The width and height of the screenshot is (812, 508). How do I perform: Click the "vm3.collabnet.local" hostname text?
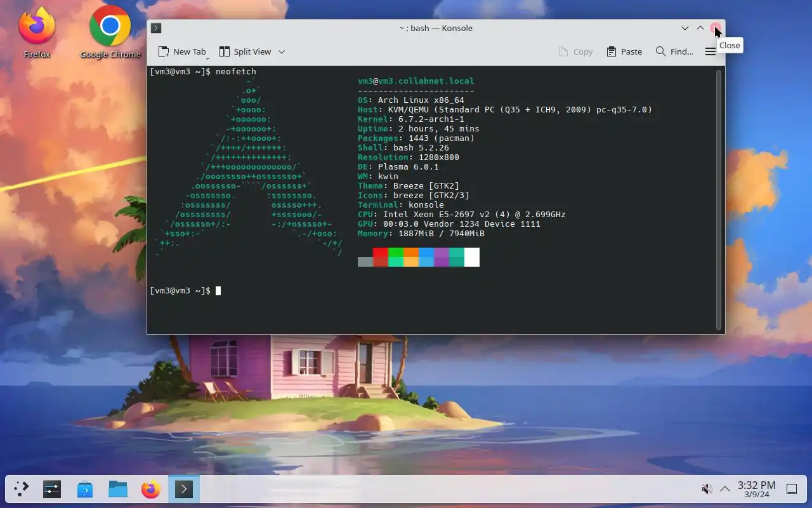[426, 81]
